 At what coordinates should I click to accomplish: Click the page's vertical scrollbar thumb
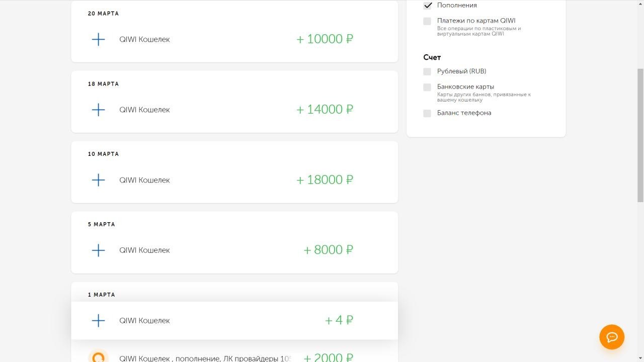pos(640,136)
